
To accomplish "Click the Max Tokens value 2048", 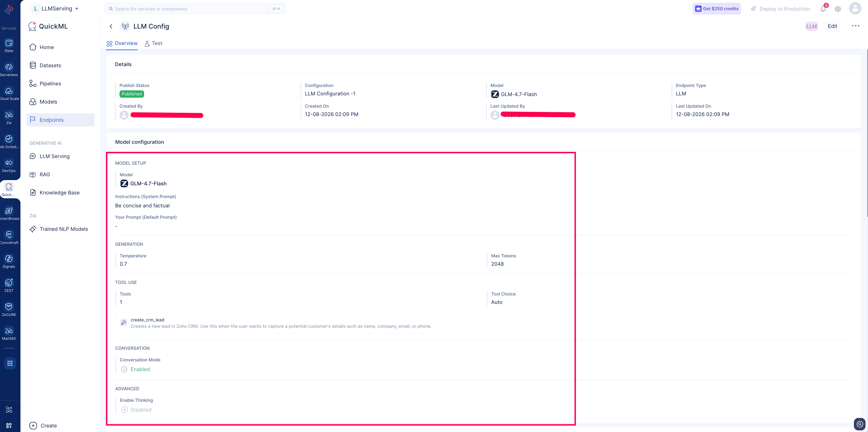I will pos(497,264).
